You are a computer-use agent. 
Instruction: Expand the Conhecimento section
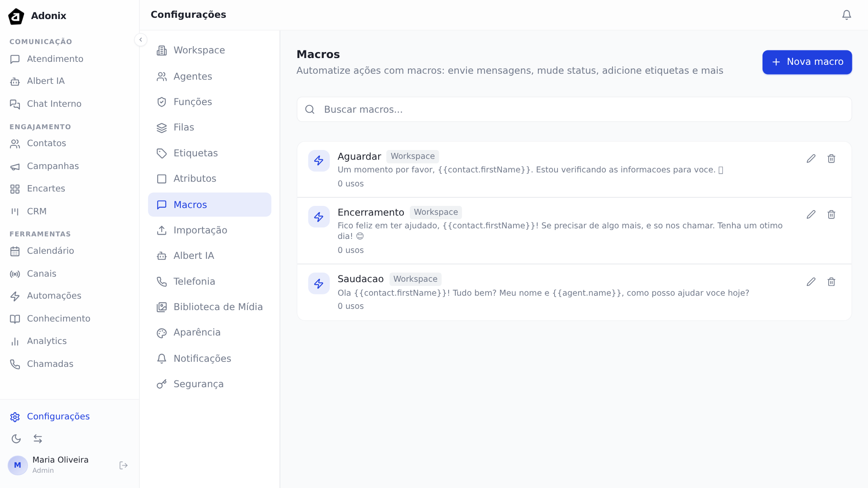pyautogui.click(x=58, y=318)
